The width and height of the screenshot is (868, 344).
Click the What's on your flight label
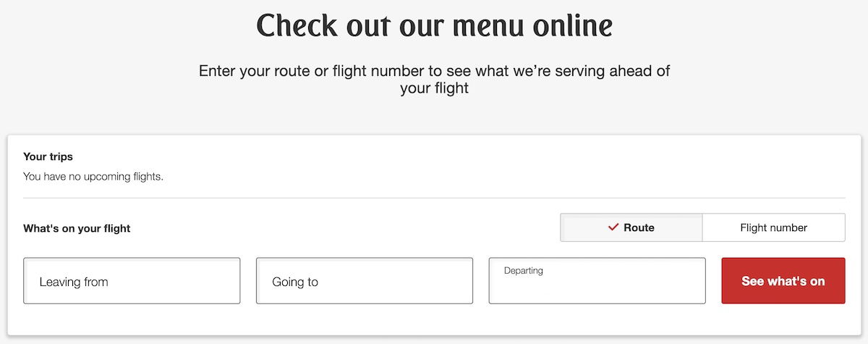point(77,228)
